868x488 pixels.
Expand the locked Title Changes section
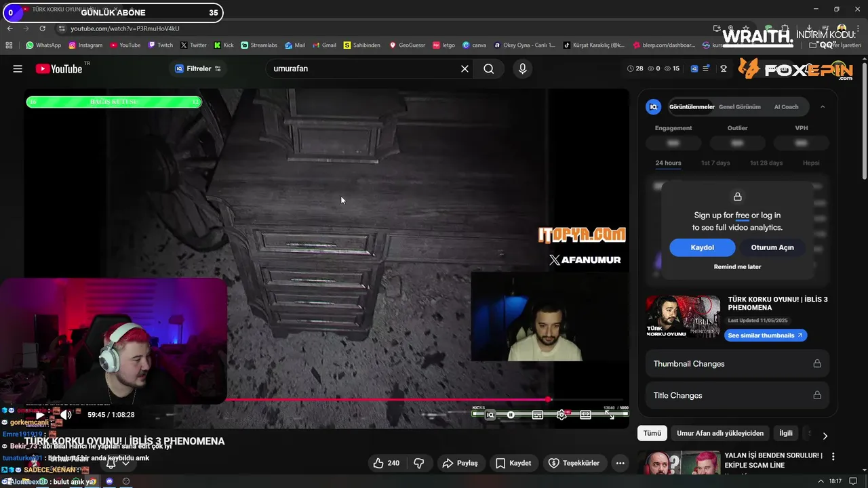pyautogui.click(x=737, y=395)
